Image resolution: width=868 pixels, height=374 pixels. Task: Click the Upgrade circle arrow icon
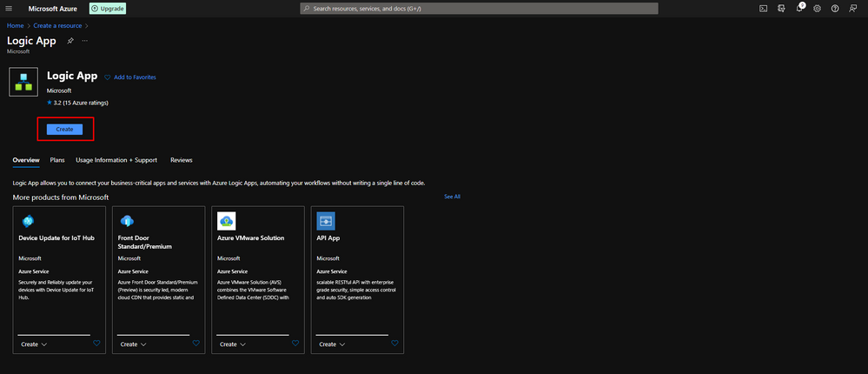pyautogui.click(x=95, y=9)
